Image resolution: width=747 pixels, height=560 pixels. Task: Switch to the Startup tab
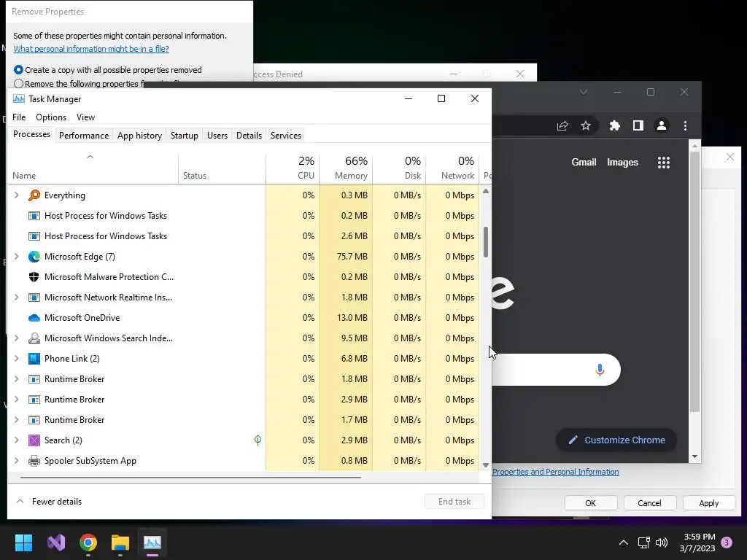(x=185, y=136)
